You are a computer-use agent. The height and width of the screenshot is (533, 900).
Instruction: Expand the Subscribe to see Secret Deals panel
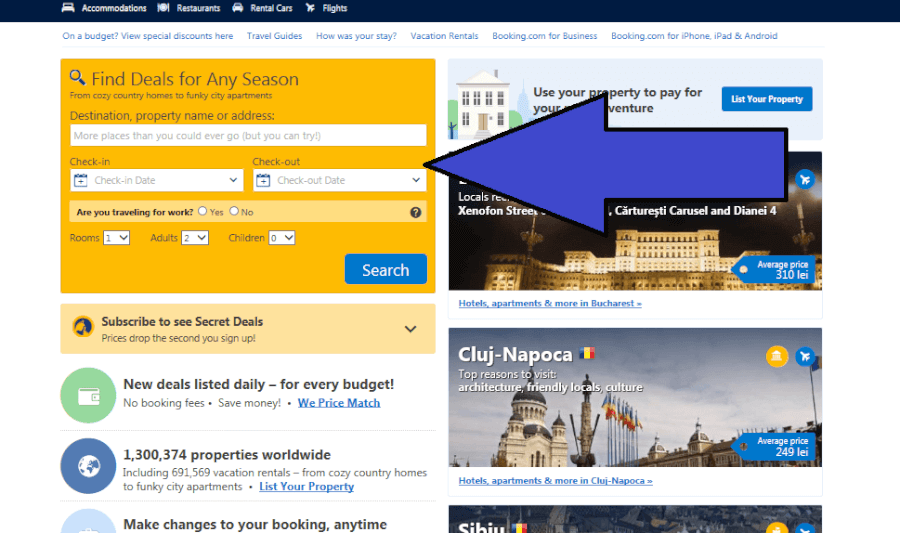click(x=410, y=329)
